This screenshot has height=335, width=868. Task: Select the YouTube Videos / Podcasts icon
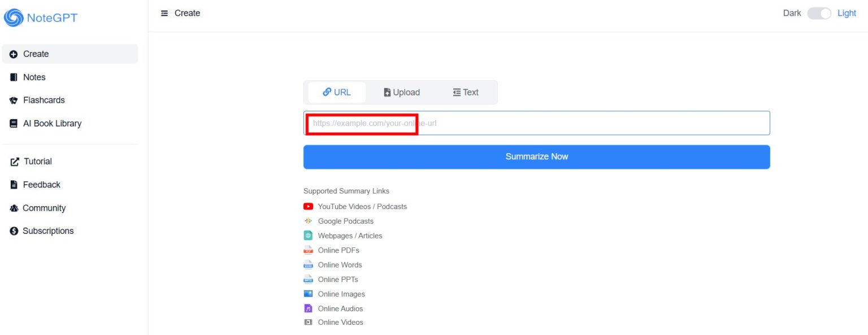click(x=309, y=206)
